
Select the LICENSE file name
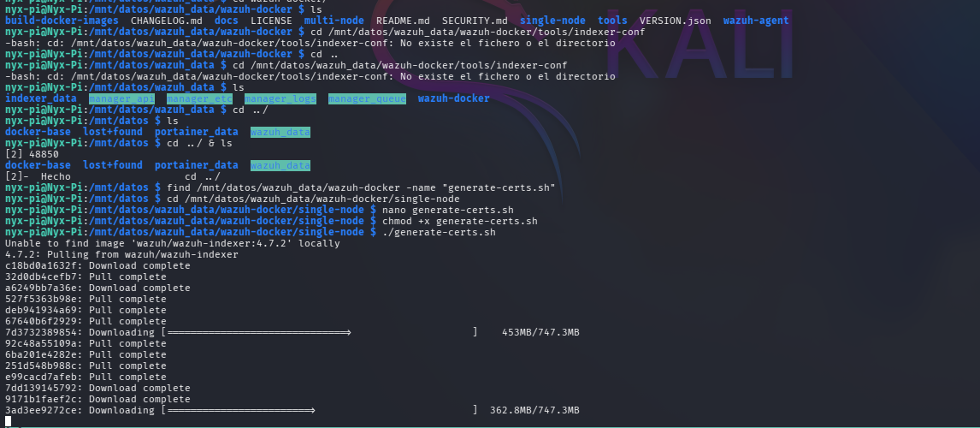(270, 21)
